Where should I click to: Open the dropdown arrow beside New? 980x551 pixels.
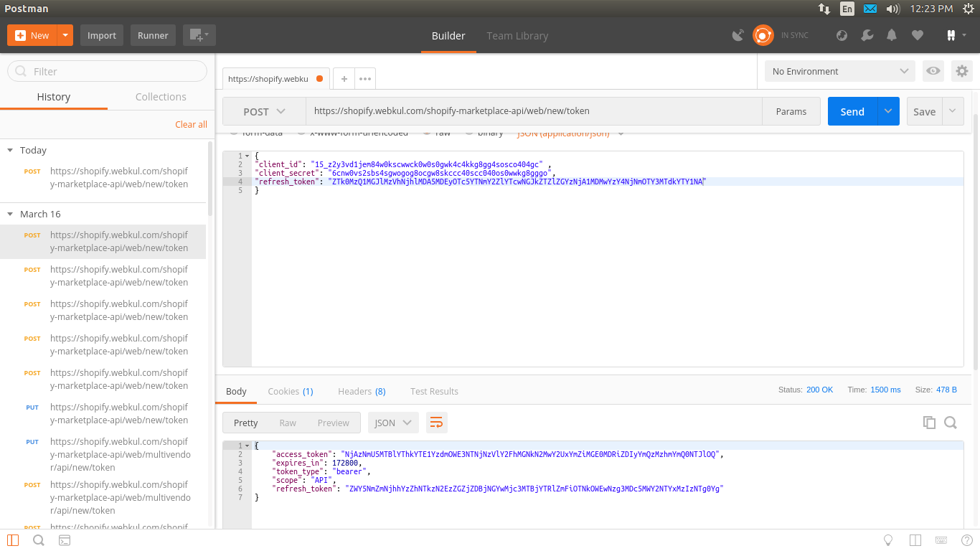(65, 35)
